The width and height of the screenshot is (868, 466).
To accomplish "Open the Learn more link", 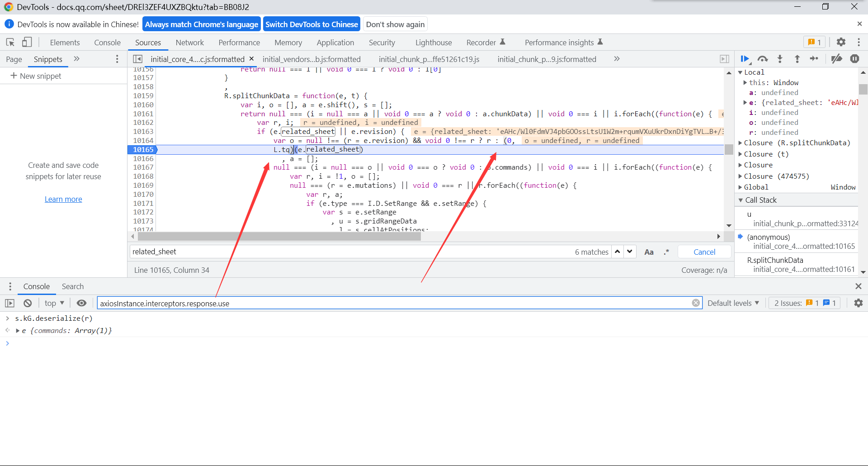I will 63,199.
